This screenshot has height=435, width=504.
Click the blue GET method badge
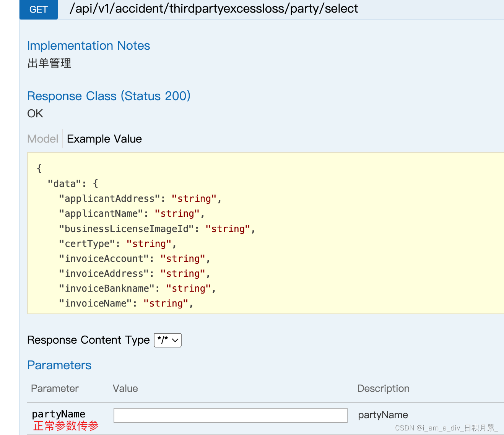pos(39,10)
